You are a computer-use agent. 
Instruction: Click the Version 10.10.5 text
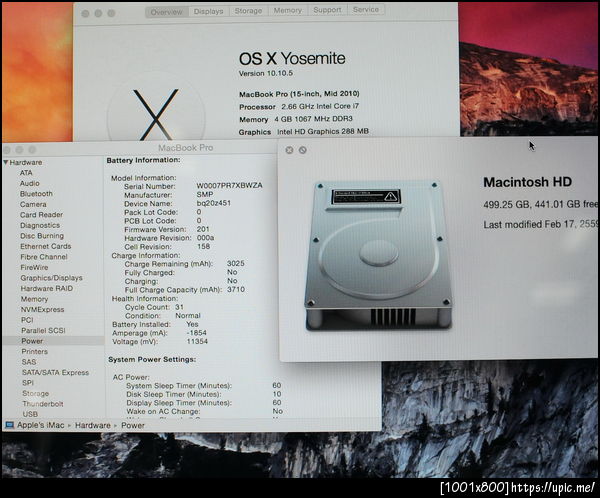(266, 73)
